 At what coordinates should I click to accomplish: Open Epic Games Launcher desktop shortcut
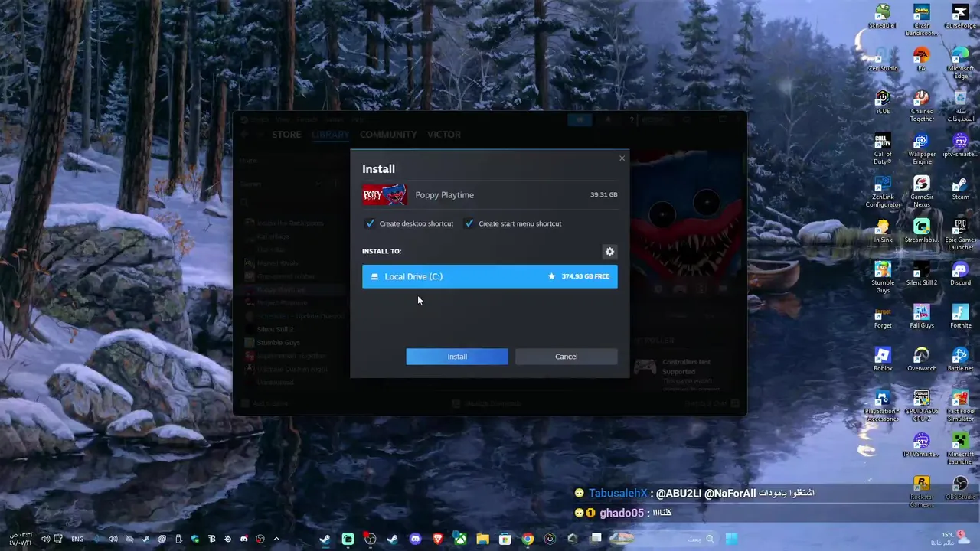point(960,234)
